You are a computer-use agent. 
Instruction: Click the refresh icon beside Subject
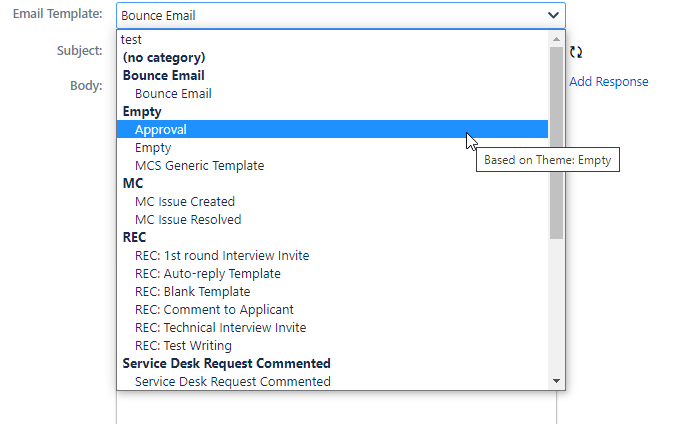(576, 52)
